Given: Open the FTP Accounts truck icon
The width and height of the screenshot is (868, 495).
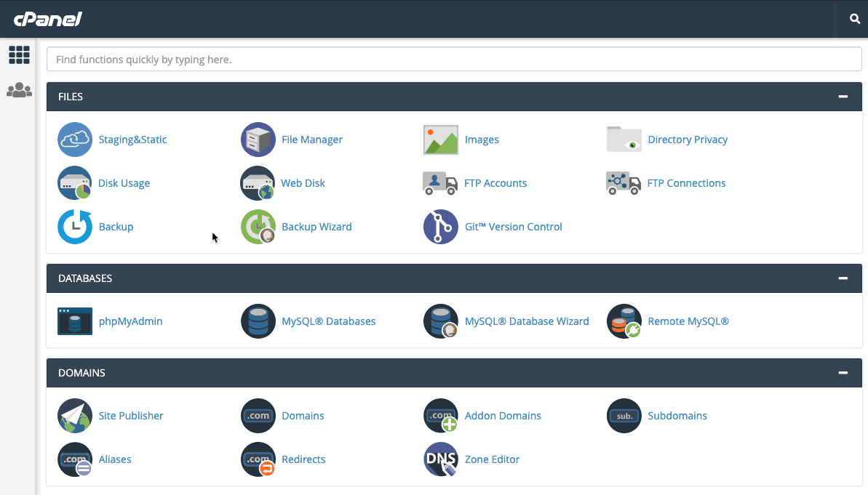Looking at the screenshot, I should [440, 183].
